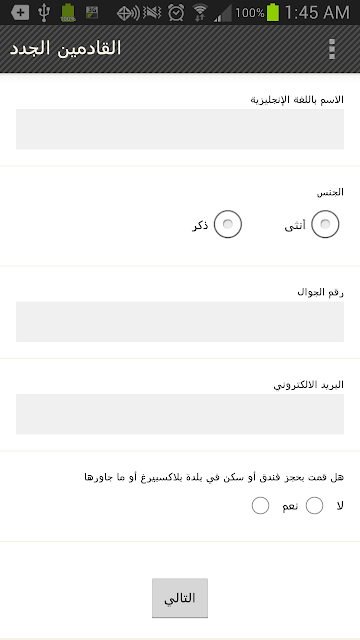Select the ذكر (male) radio button
360x640 pixels.
click(228, 224)
